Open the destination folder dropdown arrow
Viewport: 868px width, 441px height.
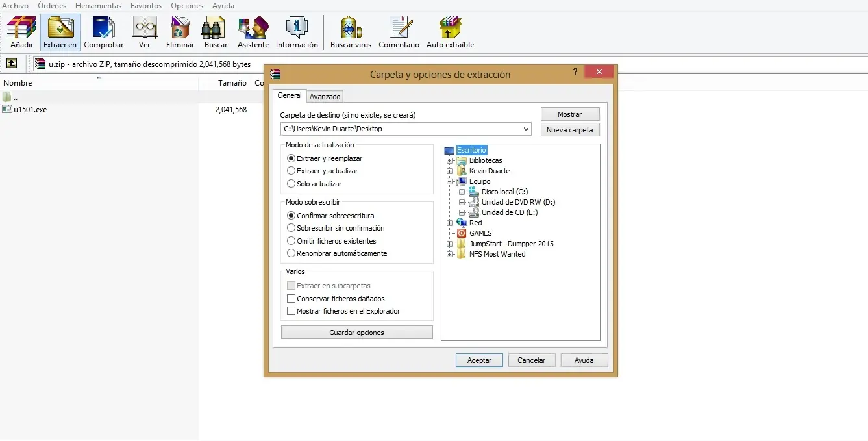(526, 129)
